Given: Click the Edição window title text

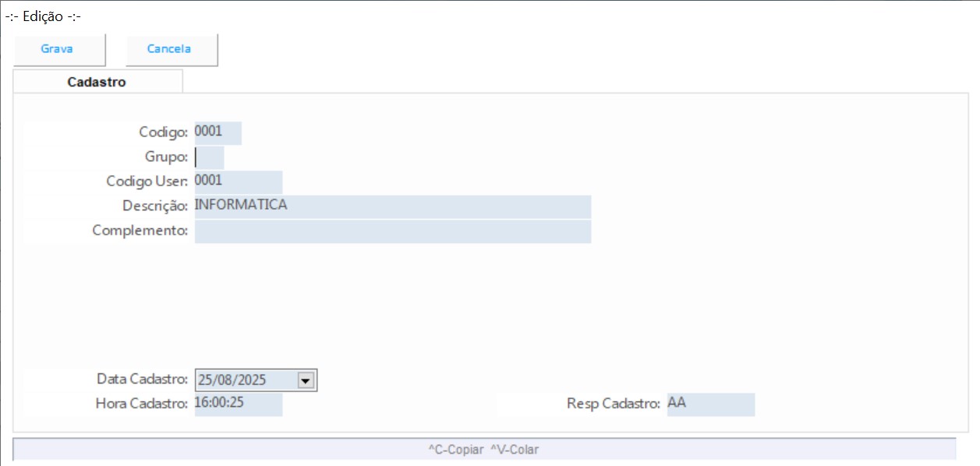Looking at the screenshot, I should (43, 16).
